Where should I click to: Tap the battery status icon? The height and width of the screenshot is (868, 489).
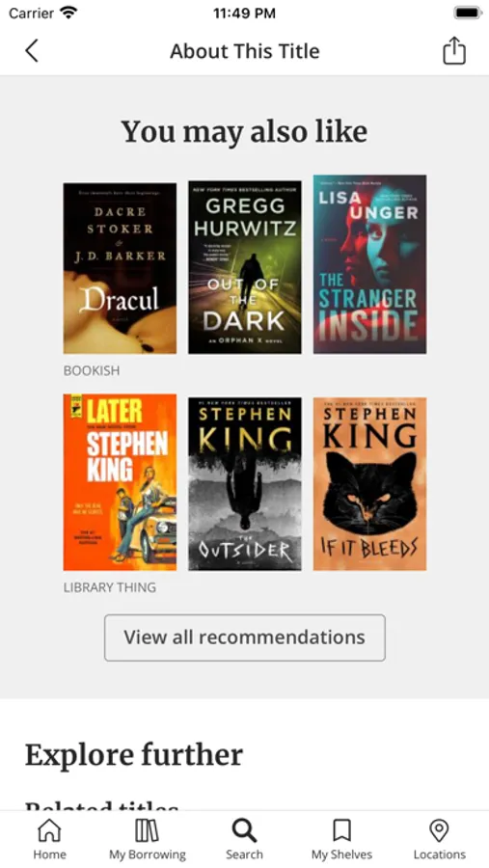[x=468, y=13]
